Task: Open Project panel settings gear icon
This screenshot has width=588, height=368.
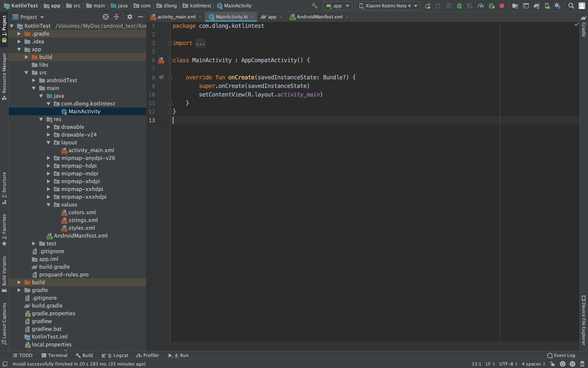Action: tap(130, 17)
